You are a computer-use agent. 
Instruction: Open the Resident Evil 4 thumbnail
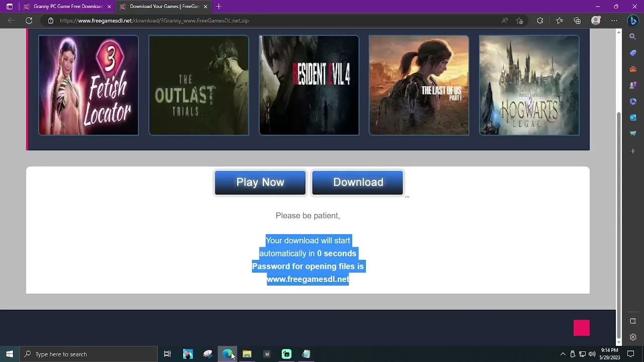pos(309,85)
